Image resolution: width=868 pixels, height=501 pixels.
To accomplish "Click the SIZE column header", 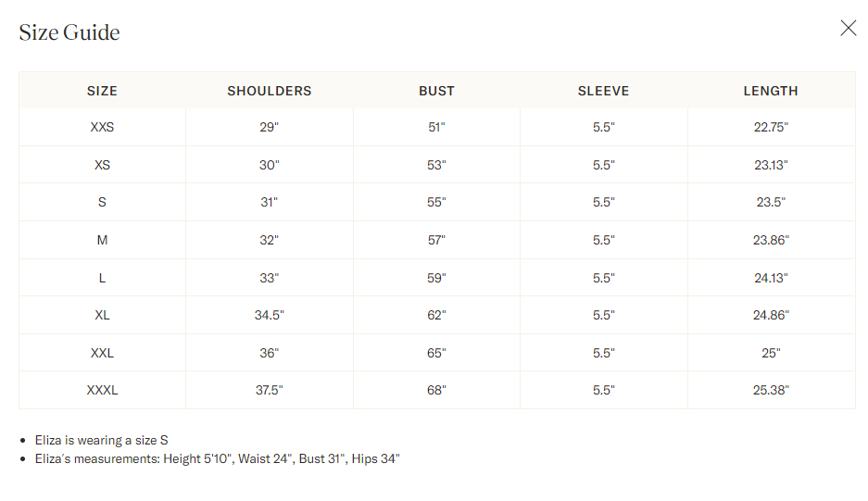I will (103, 91).
